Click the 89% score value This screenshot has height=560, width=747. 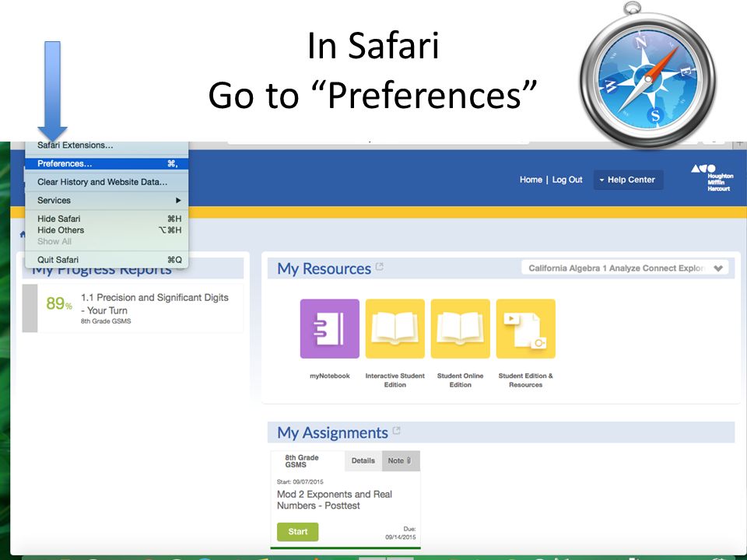tap(58, 303)
